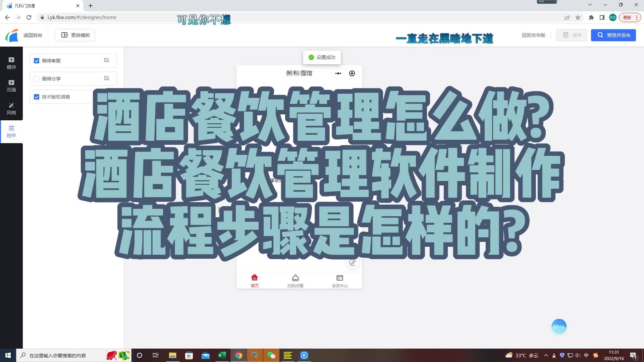Uncheck the 侧停客服 checkbox

[37, 61]
